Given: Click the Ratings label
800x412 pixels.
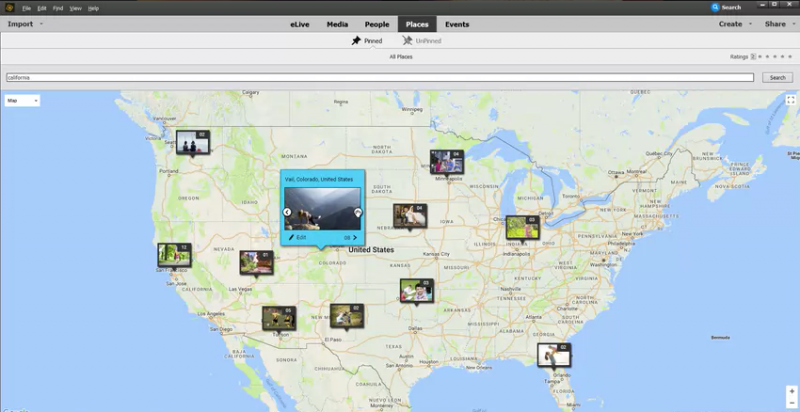Looking at the screenshot, I should coord(739,57).
